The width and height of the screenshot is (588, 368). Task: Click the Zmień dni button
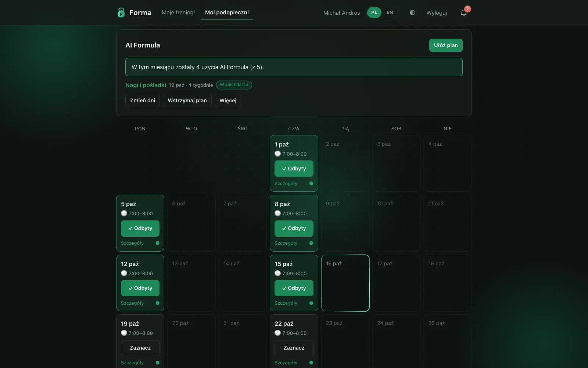pyautogui.click(x=143, y=100)
